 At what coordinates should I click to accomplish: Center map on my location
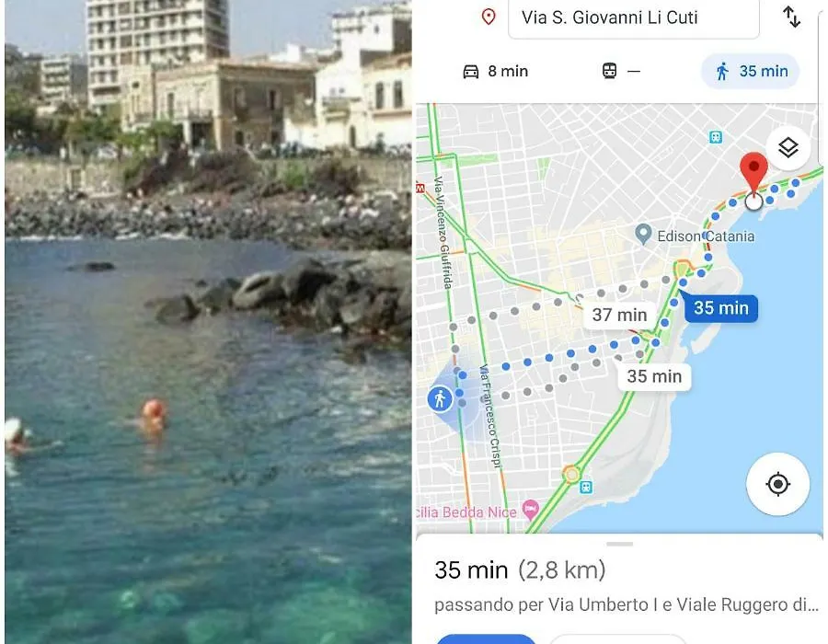tap(777, 484)
